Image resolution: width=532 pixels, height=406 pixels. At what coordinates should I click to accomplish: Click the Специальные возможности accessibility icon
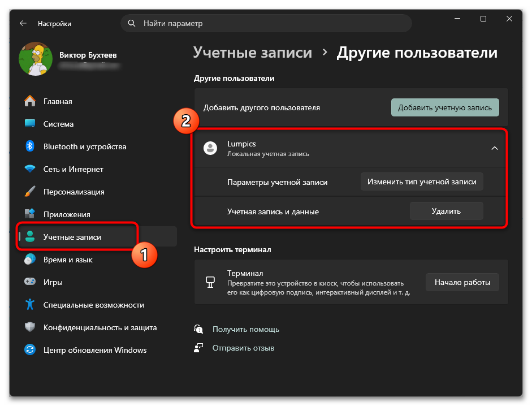[x=30, y=304]
